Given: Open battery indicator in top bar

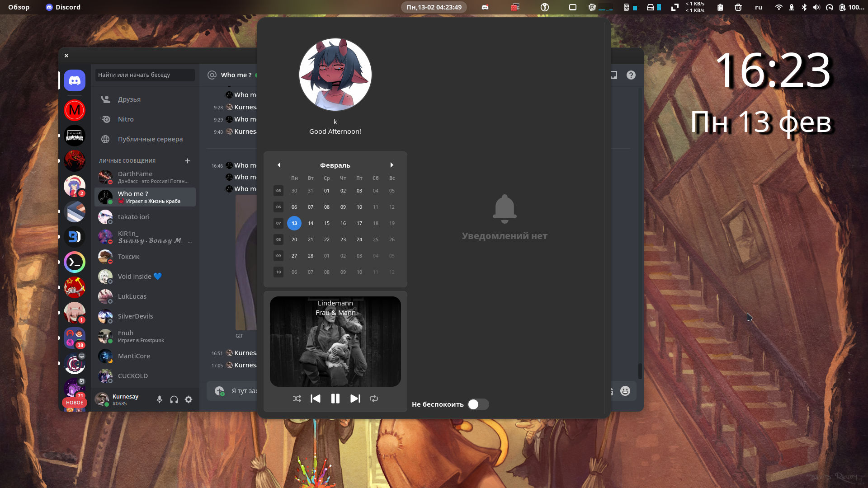Looking at the screenshot, I should 852,7.
